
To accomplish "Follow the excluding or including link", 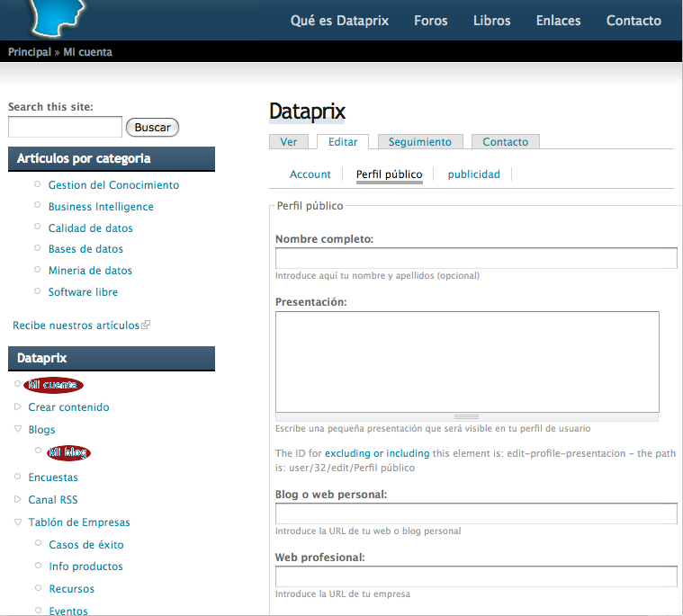I will coord(377,453).
